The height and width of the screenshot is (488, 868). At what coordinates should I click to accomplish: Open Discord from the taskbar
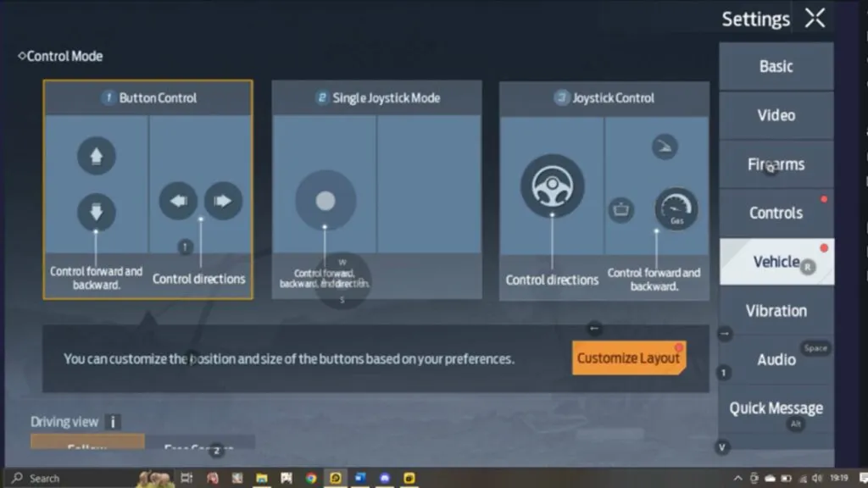tap(385, 478)
